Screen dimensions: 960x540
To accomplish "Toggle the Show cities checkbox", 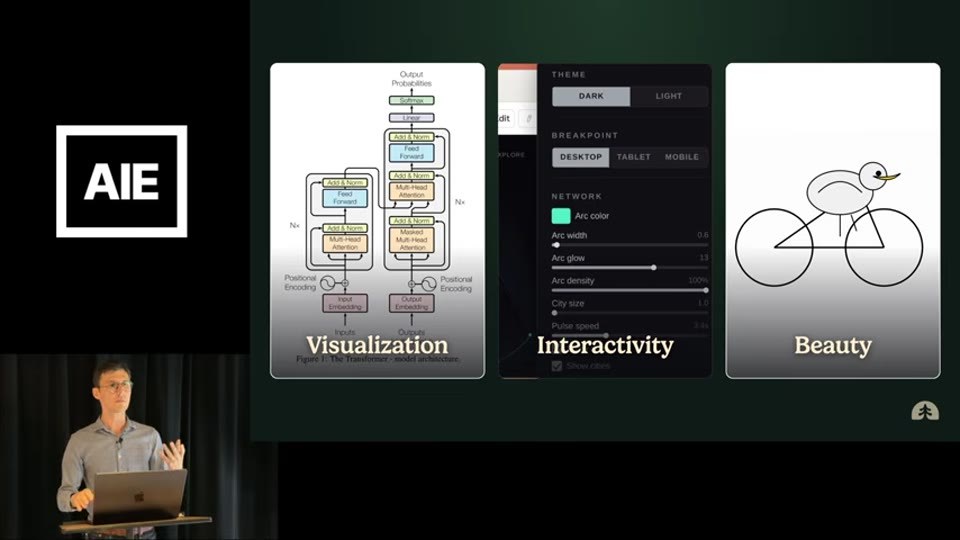I will coord(557,366).
